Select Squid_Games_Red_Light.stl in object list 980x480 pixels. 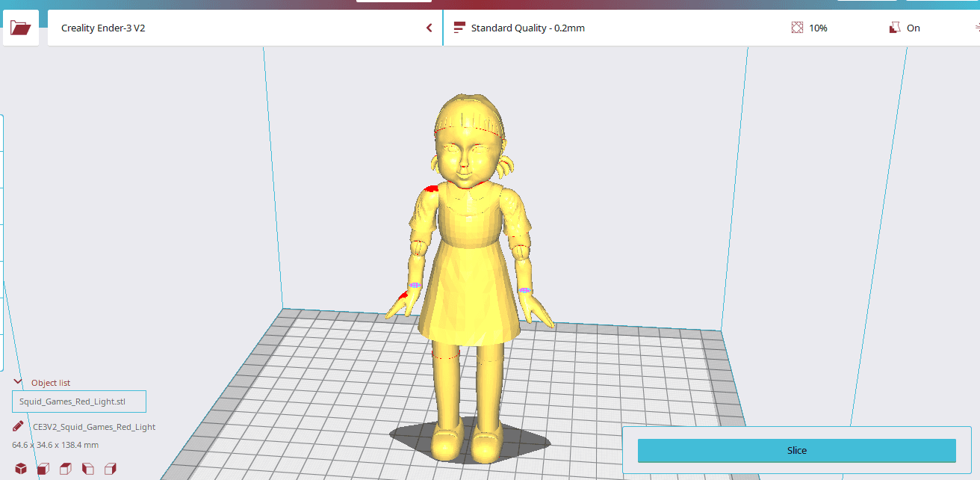pyautogui.click(x=79, y=401)
